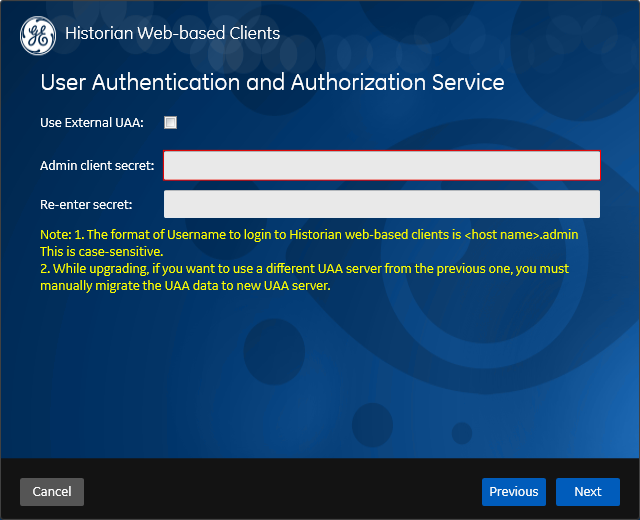This screenshot has width=640, height=520.
Task: Click the User Authentication and Authorization Service heading
Action: [272, 82]
